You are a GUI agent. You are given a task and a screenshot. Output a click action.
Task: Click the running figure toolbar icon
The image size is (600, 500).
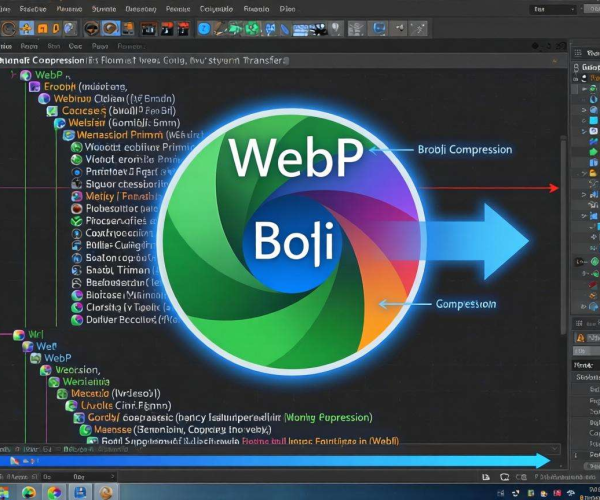(419, 29)
